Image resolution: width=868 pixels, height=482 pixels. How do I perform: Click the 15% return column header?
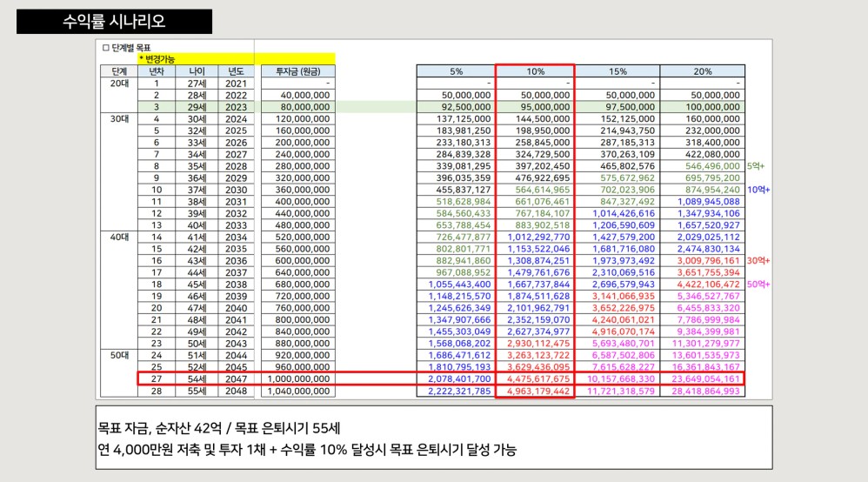tap(618, 71)
